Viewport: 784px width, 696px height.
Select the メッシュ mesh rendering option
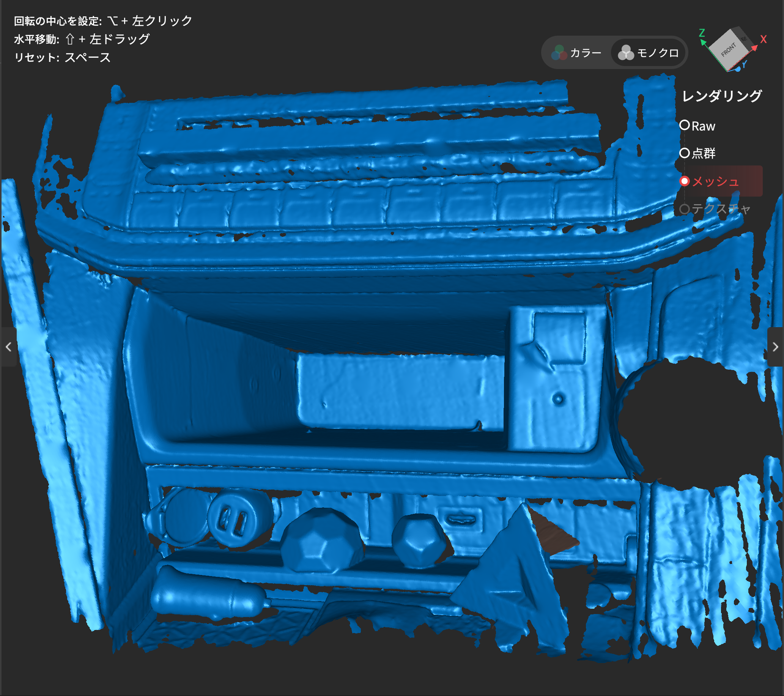(684, 181)
